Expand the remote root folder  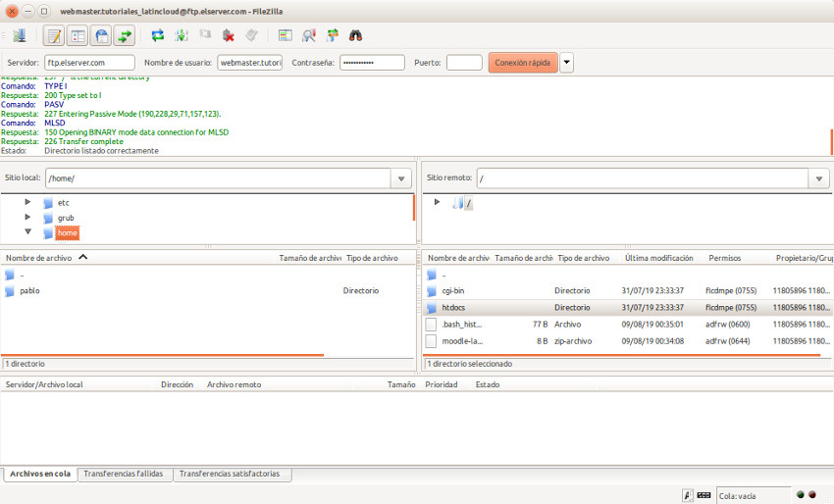(x=437, y=202)
